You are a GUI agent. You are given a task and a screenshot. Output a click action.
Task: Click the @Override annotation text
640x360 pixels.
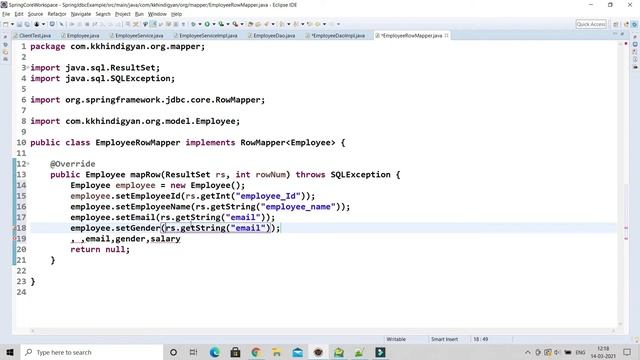(73, 164)
